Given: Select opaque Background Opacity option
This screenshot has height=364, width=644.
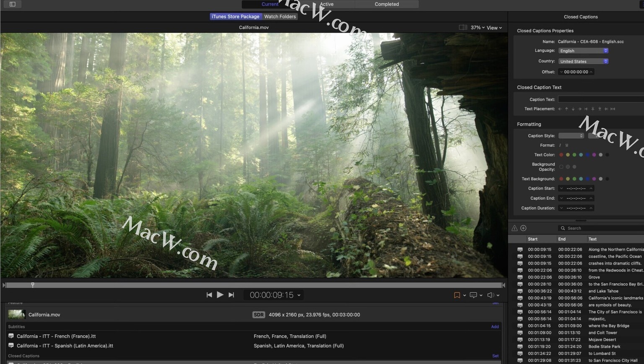Looking at the screenshot, I should click(574, 167).
